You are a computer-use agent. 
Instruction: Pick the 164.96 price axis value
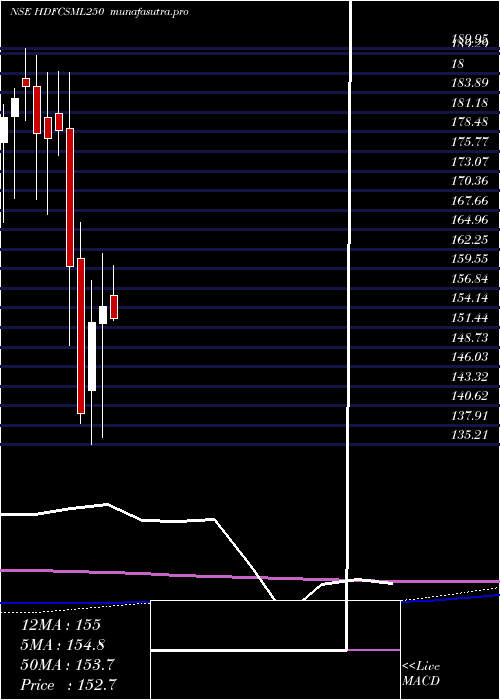(x=470, y=220)
